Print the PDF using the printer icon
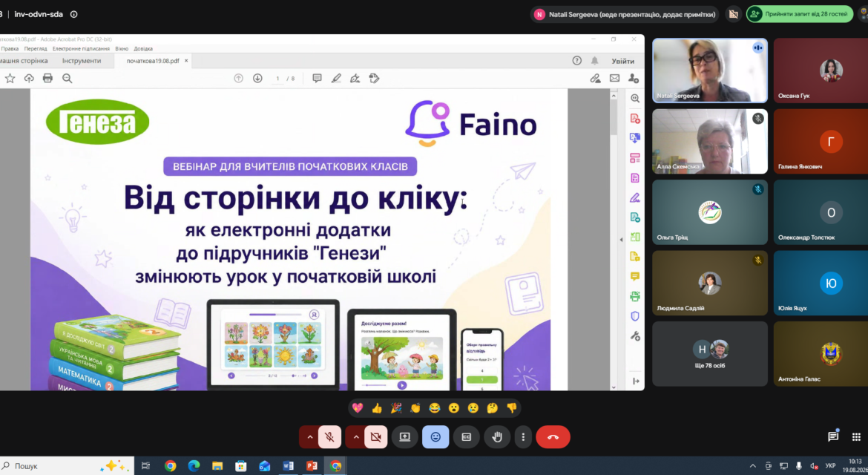 click(x=47, y=79)
